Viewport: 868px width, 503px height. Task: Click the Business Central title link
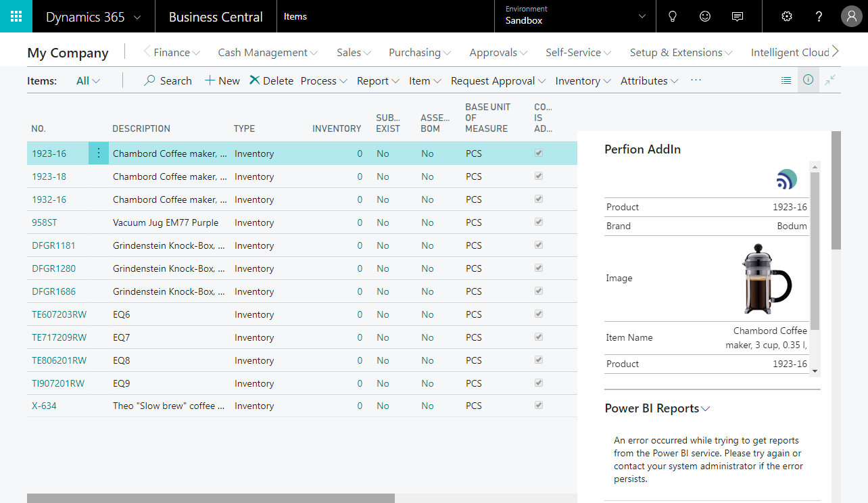pyautogui.click(x=216, y=17)
